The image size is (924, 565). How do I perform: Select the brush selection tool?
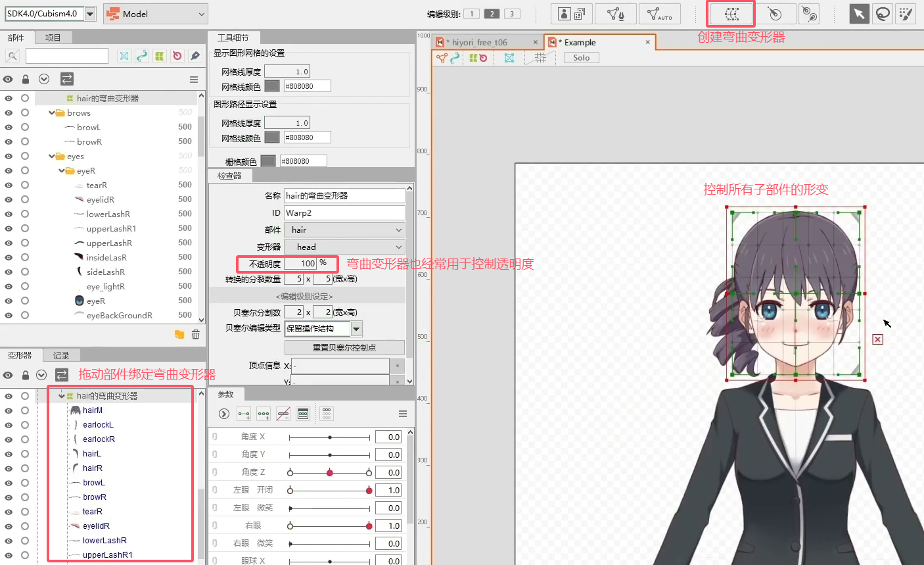(x=906, y=14)
